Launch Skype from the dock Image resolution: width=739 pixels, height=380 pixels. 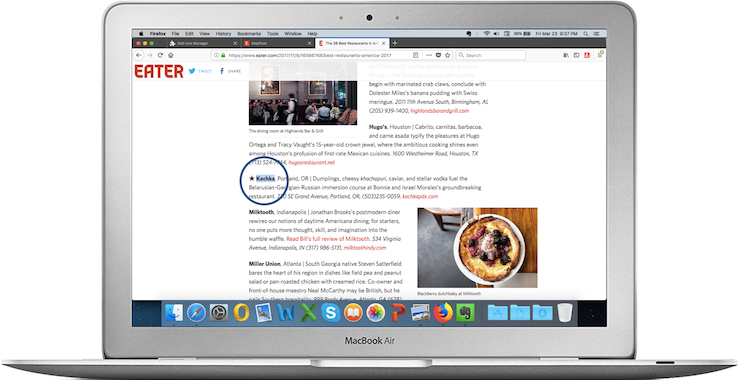click(x=331, y=313)
